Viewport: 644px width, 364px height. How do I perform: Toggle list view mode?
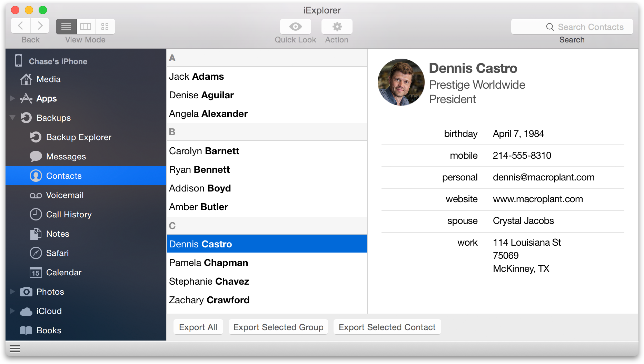(66, 27)
